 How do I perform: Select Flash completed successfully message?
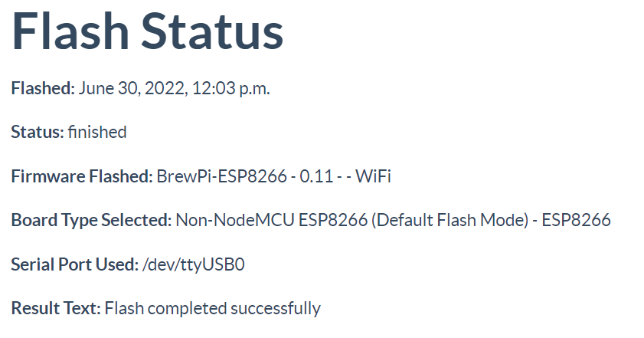(212, 308)
